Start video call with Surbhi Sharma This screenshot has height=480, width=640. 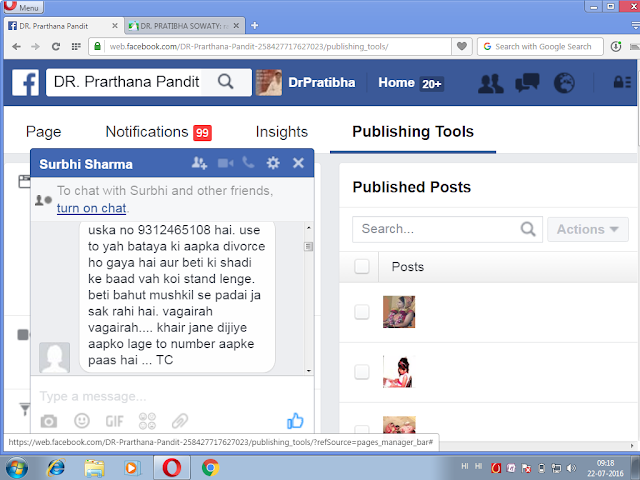point(225,163)
